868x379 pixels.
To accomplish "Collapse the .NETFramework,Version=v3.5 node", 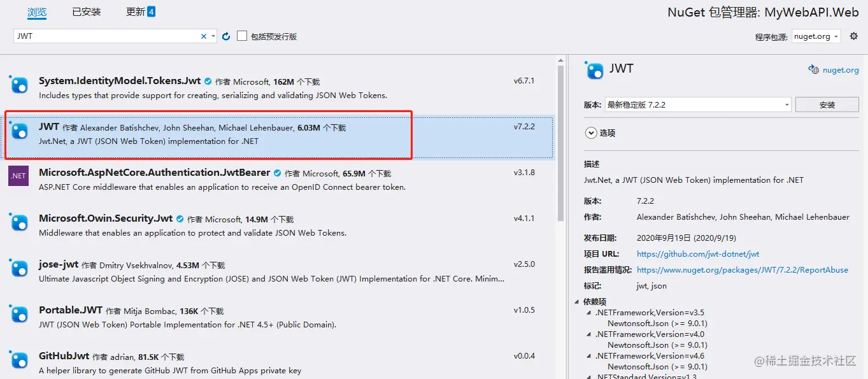I will tap(588, 313).
